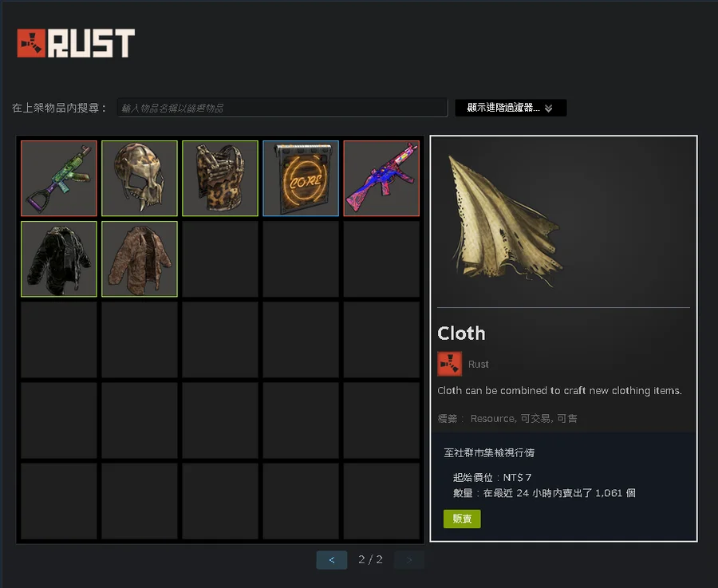Click the green 販賣 sell button

462,519
